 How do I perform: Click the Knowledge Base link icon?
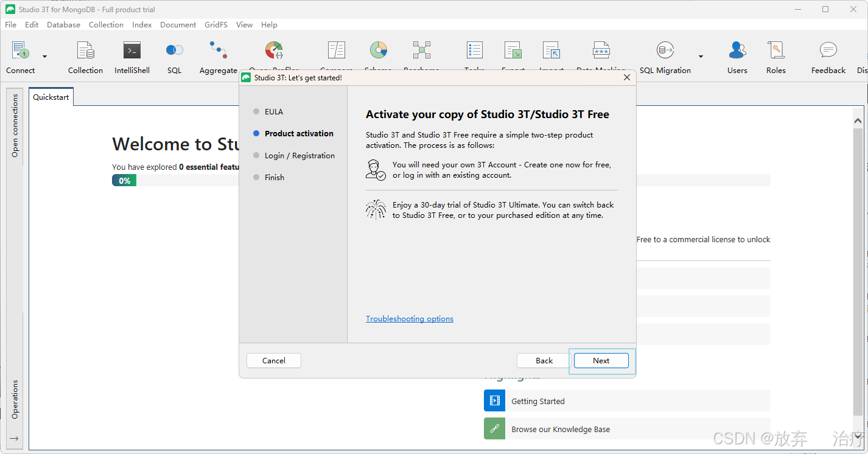click(x=494, y=429)
